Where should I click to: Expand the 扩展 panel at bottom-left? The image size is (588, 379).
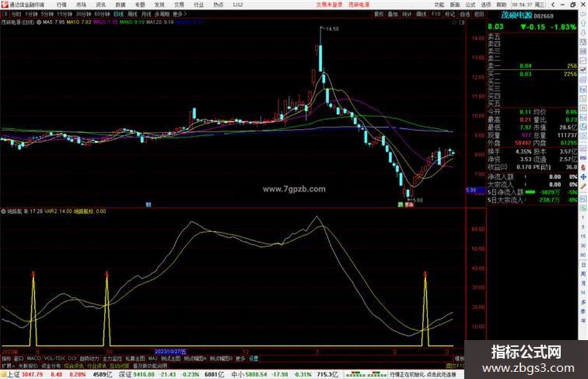pyautogui.click(x=8, y=366)
